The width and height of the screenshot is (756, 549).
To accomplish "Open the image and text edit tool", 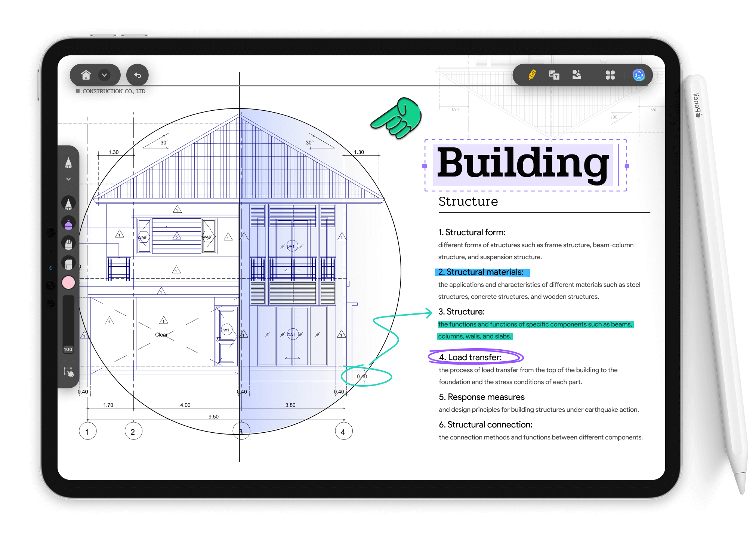I will click(x=554, y=75).
